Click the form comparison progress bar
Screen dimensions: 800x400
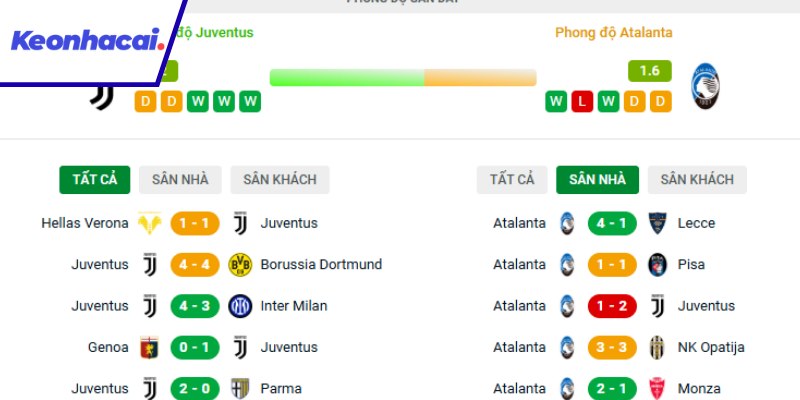tap(403, 78)
